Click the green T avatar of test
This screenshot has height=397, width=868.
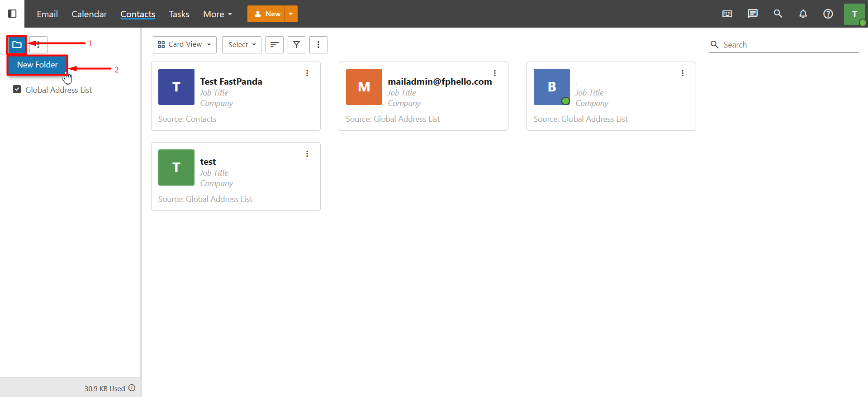pos(176,167)
